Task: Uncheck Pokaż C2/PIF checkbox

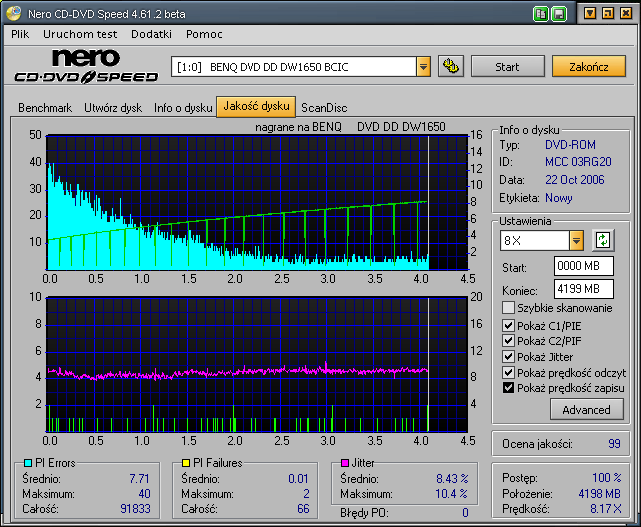Action: [508, 341]
